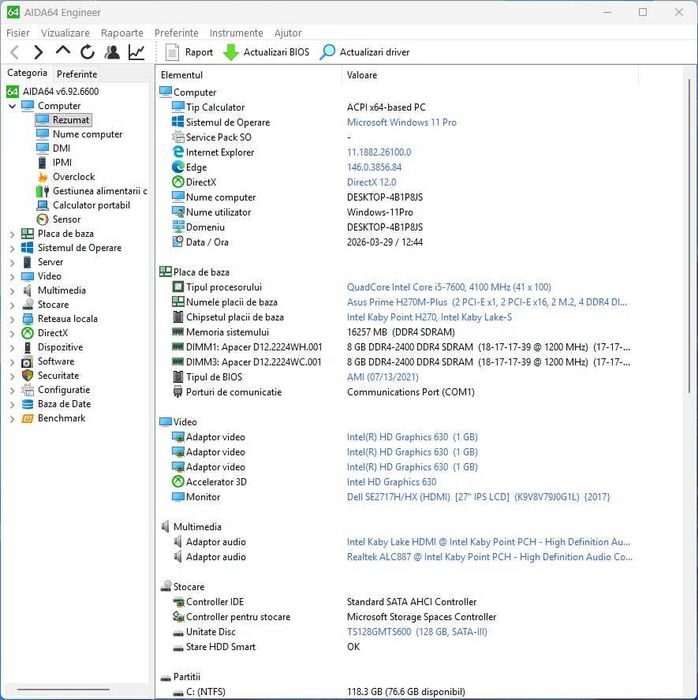698x700 pixels.
Task: Open the Vizualizare menu
Action: pyautogui.click(x=65, y=33)
